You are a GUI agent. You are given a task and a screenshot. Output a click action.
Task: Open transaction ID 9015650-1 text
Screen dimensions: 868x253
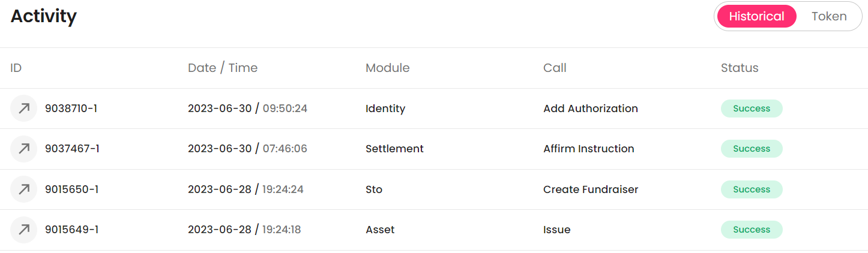(71, 189)
